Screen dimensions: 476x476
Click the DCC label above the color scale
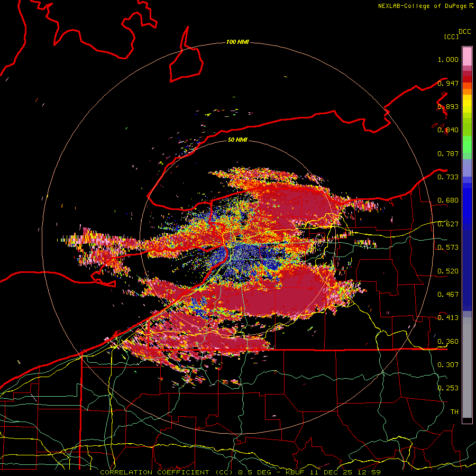465,32
